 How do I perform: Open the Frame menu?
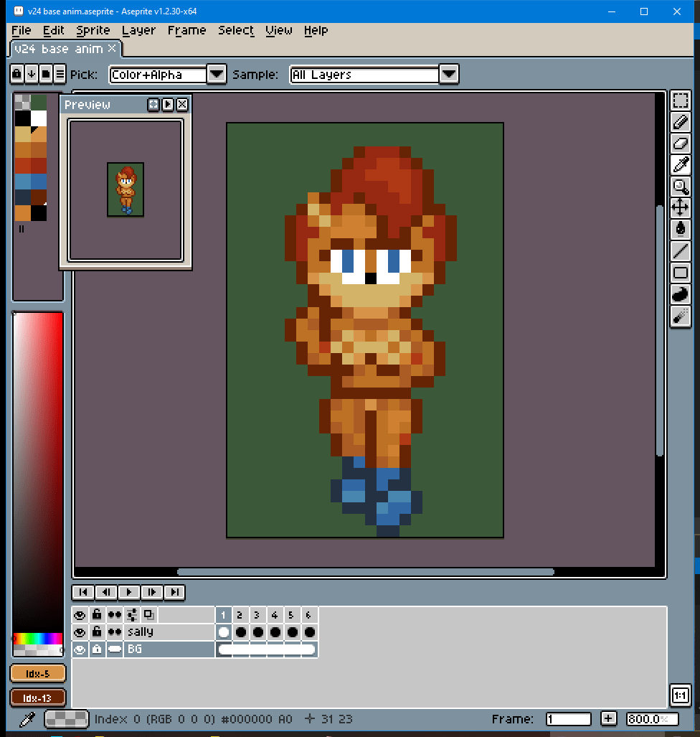click(186, 30)
